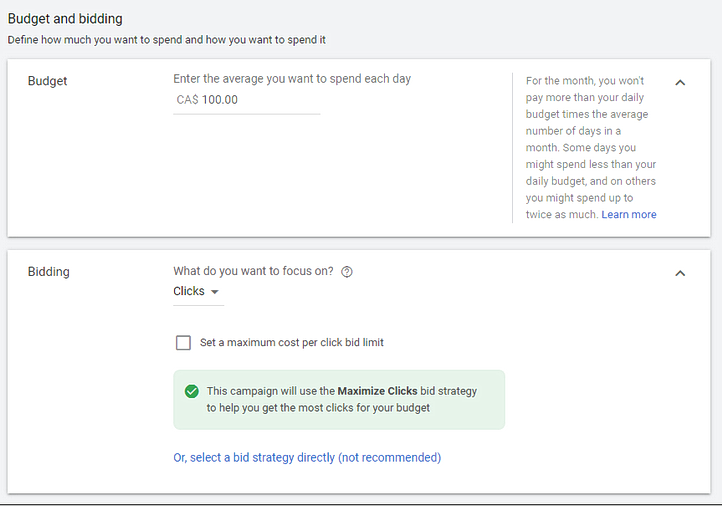Enable maximum cost per click bid limit checkbox

pyautogui.click(x=183, y=342)
